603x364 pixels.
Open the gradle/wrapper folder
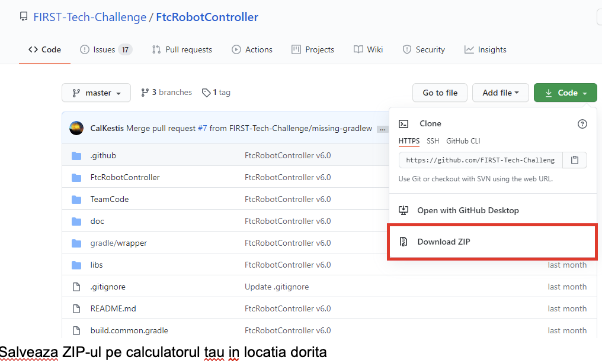[x=118, y=243]
